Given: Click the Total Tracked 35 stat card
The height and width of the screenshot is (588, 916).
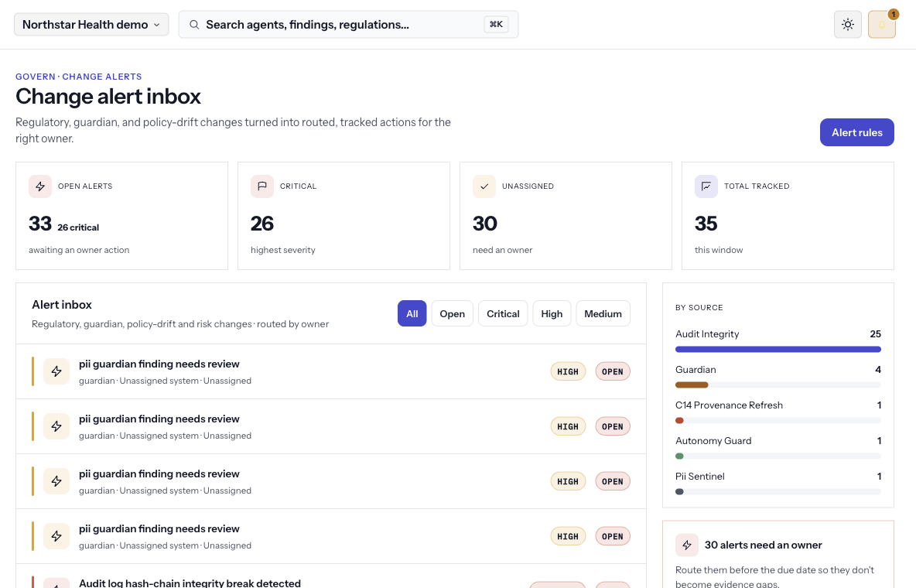Looking at the screenshot, I should pyautogui.click(x=788, y=216).
